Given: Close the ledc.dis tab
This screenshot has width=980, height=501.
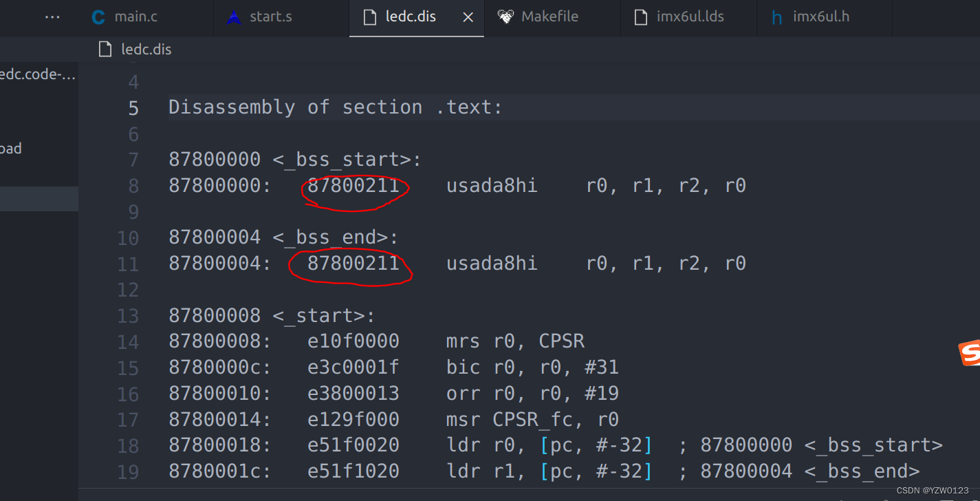Looking at the screenshot, I should click(468, 17).
